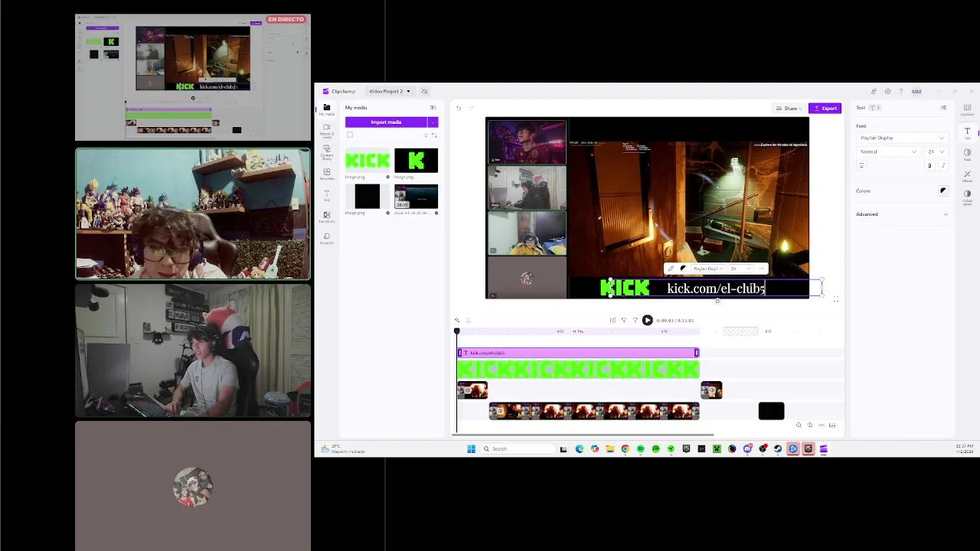
Task: Tick the select-all media checkbox
Action: [x=350, y=135]
